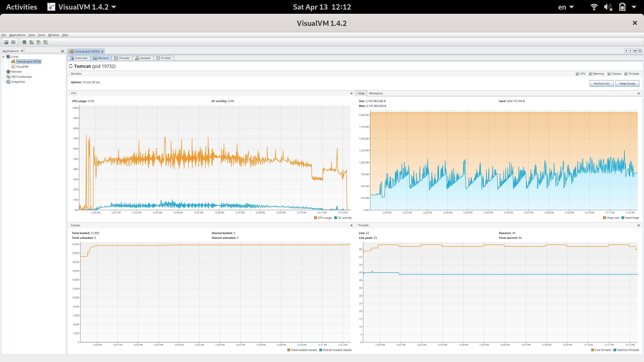Screen dimensions: 644x362
Task: Close the Heap memory graph panel
Action: (638, 94)
